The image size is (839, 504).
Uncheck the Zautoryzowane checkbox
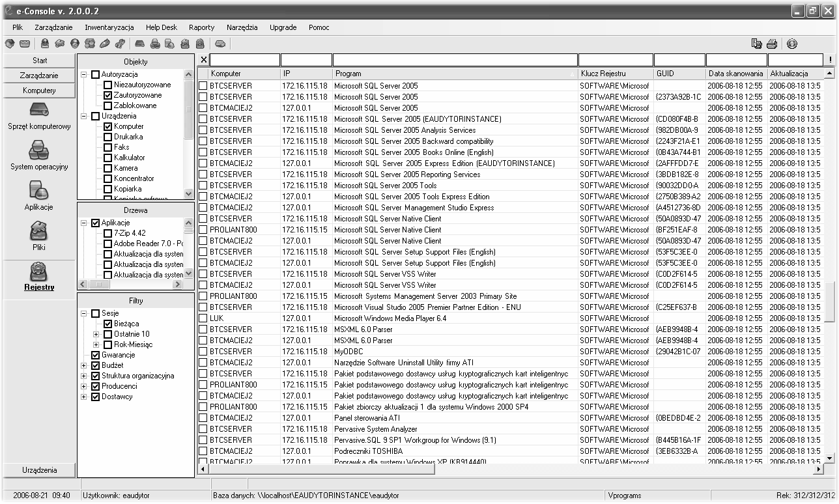click(108, 95)
